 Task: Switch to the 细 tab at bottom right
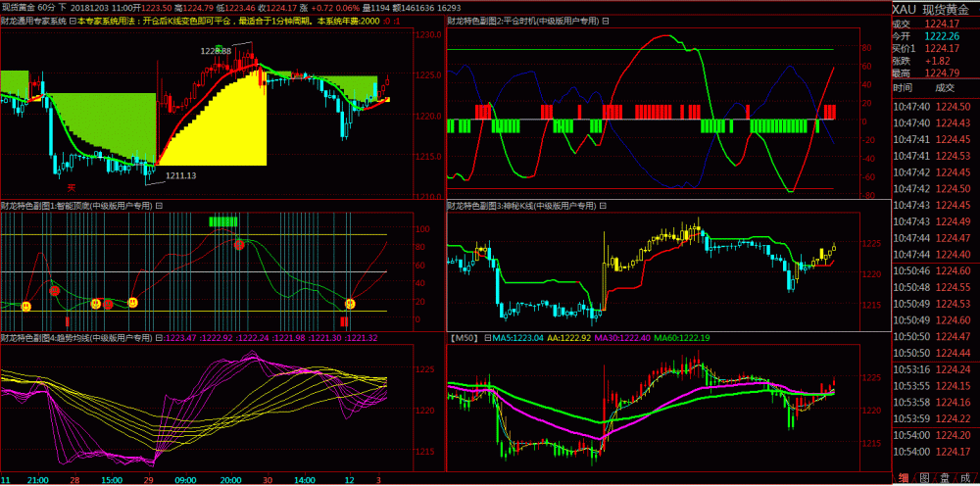[x=904, y=479]
